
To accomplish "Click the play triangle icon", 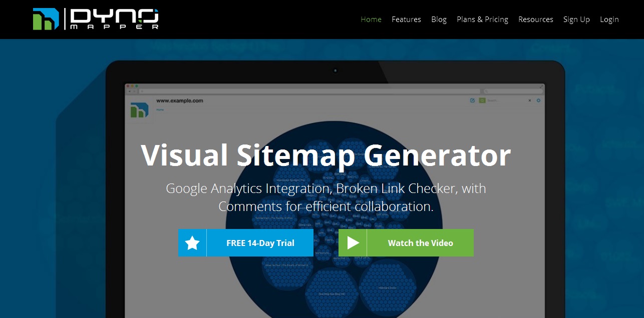I will click(x=353, y=243).
